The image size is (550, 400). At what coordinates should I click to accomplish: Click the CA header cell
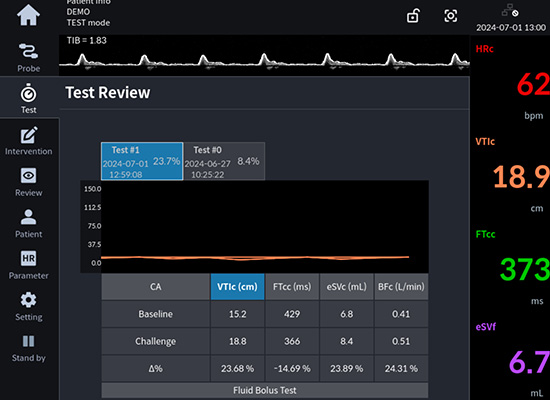(156, 287)
